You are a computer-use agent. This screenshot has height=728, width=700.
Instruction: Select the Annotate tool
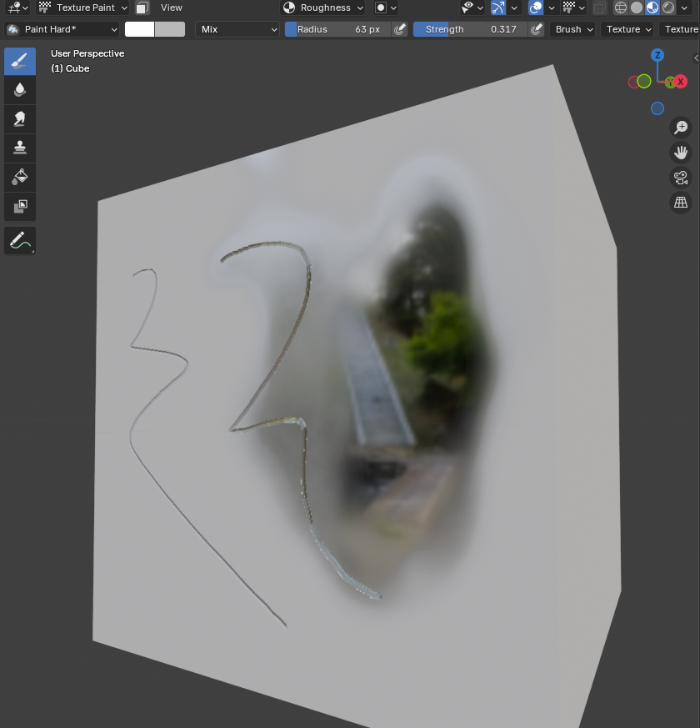[x=20, y=241]
